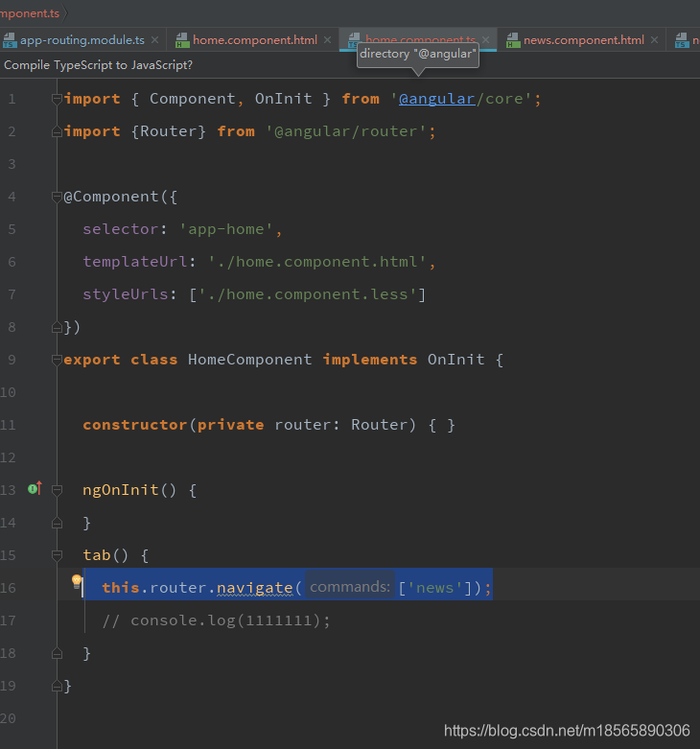Click the '@angular/router' import path
The width and height of the screenshot is (700, 749).
(x=346, y=131)
